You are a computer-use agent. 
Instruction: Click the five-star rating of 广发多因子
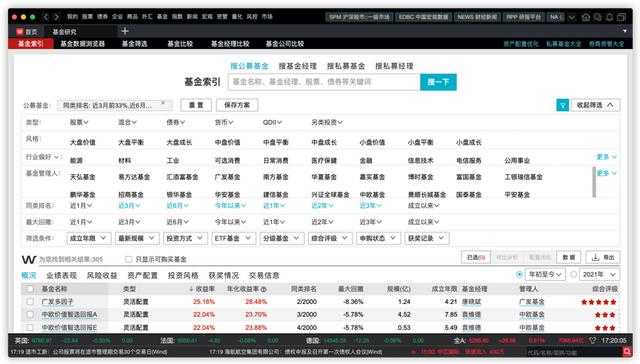coord(598,302)
